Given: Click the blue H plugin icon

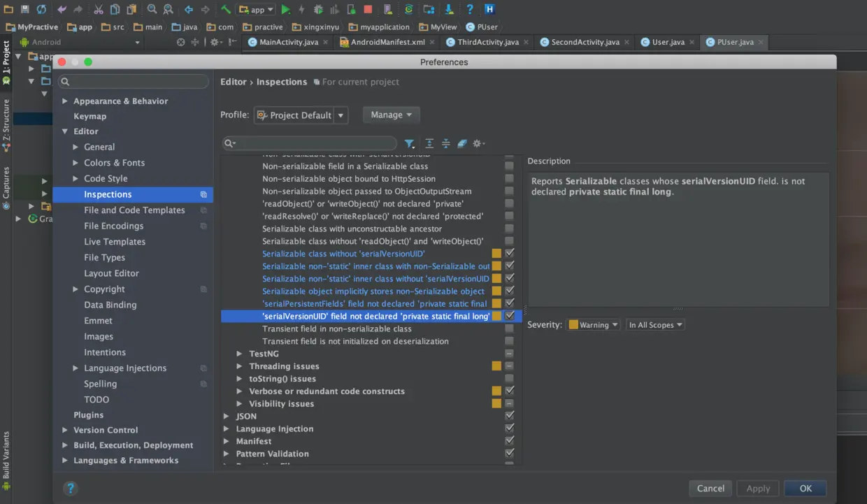Looking at the screenshot, I should click(489, 9).
